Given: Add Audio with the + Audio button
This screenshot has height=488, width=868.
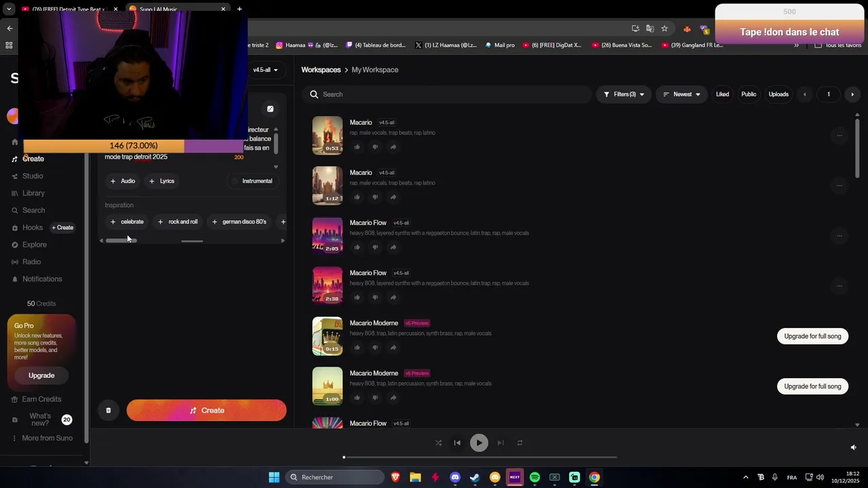Looking at the screenshot, I should tap(123, 181).
